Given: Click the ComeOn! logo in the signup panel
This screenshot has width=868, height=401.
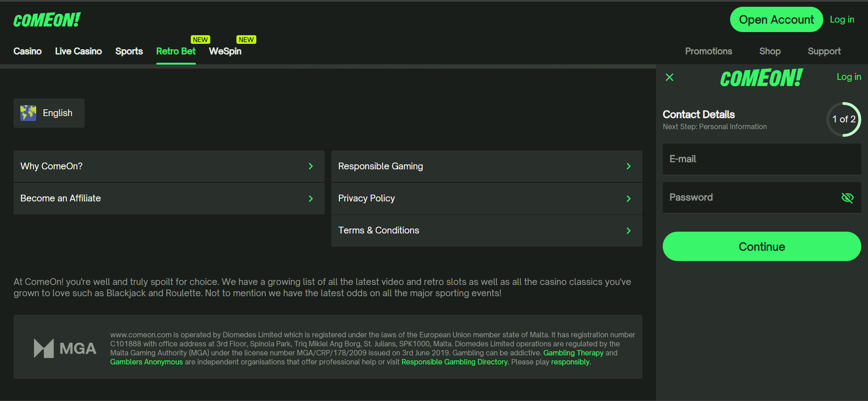Looking at the screenshot, I should [x=761, y=78].
